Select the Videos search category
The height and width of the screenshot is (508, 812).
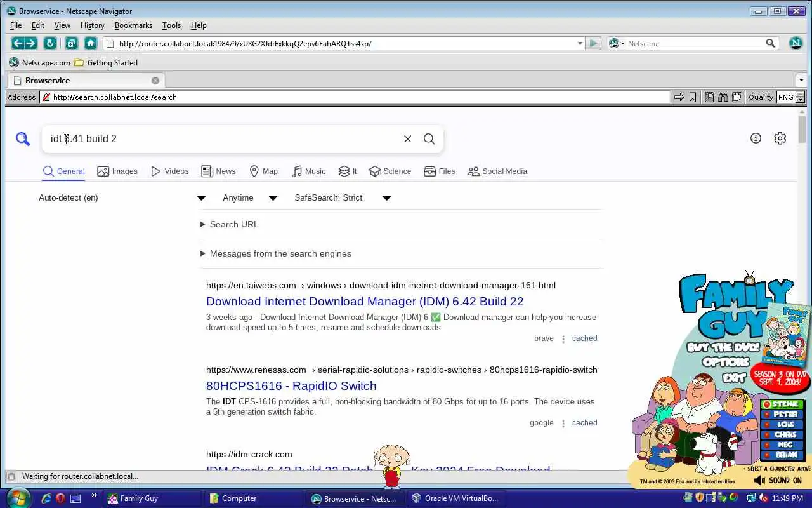click(x=169, y=171)
